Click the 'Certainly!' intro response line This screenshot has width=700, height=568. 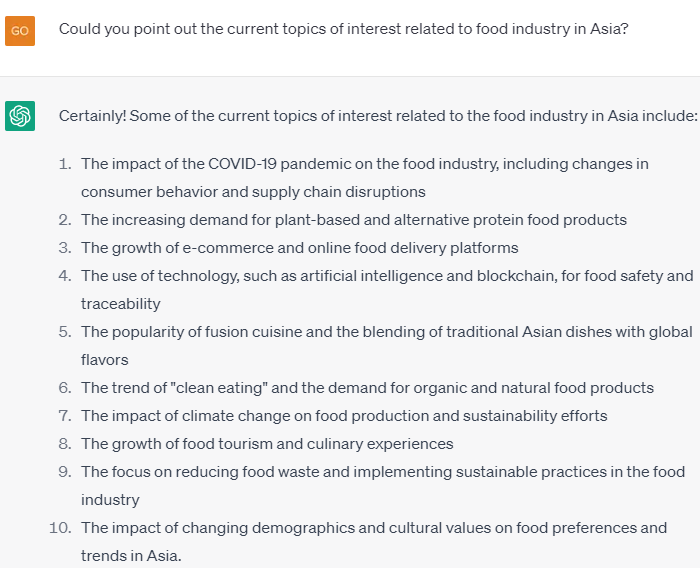tap(378, 116)
